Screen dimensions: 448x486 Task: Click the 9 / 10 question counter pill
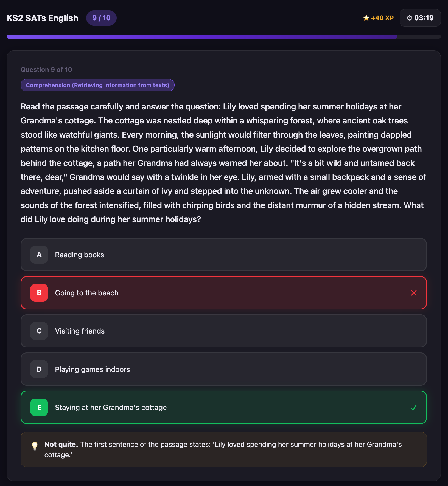pos(101,18)
